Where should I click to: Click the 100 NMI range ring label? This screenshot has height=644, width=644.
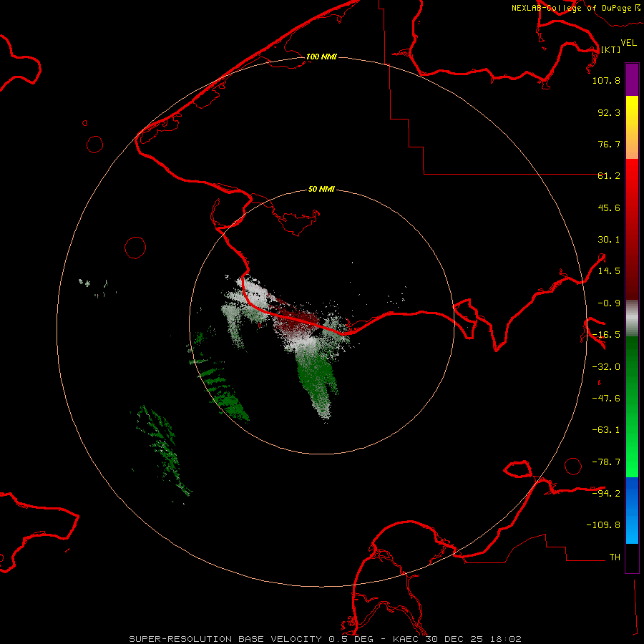[321, 57]
